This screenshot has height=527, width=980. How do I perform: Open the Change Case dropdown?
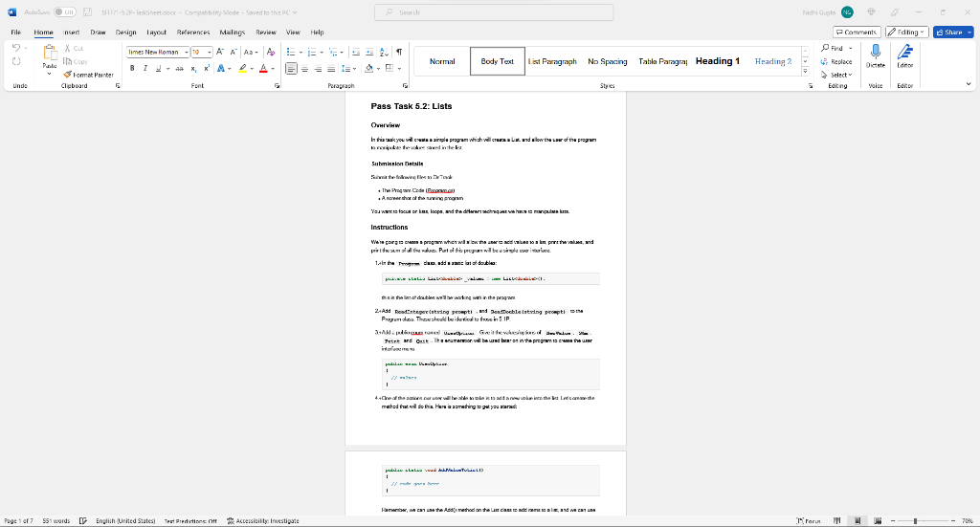(x=252, y=52)
